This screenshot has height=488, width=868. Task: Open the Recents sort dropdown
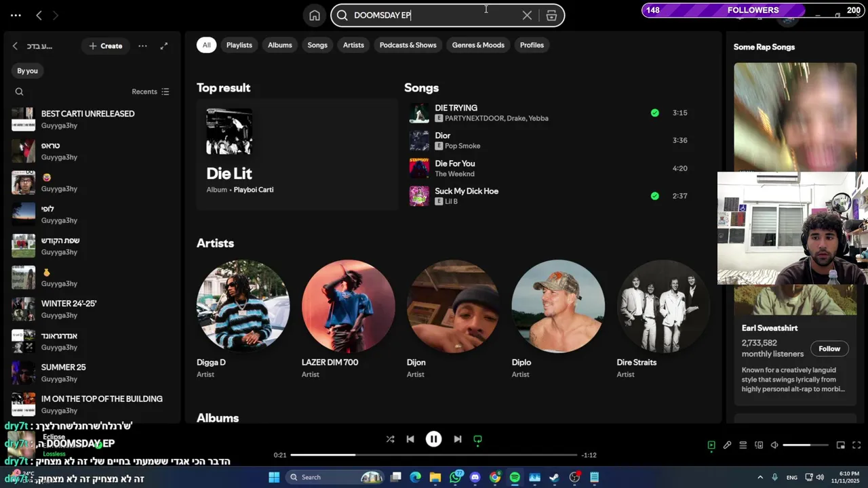tap(151, 91)
